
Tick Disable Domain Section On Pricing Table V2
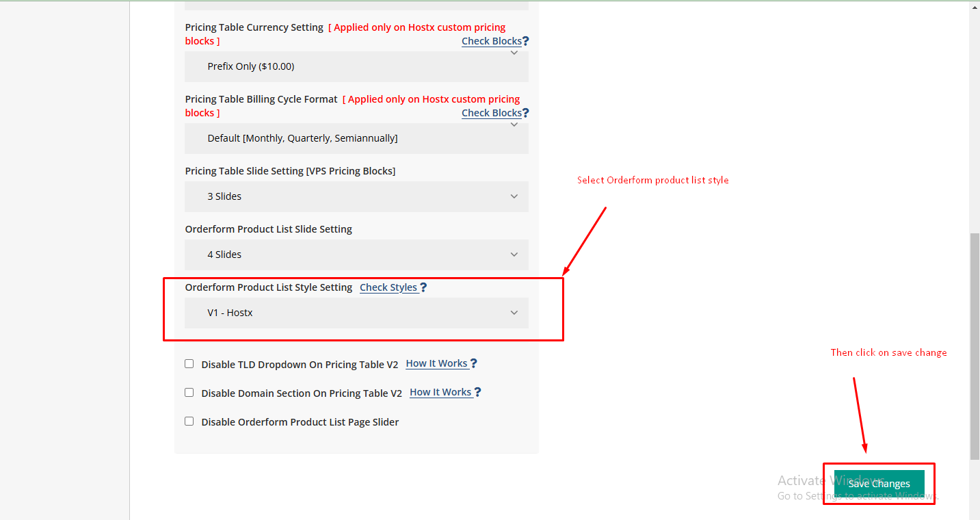coord(189,393)
